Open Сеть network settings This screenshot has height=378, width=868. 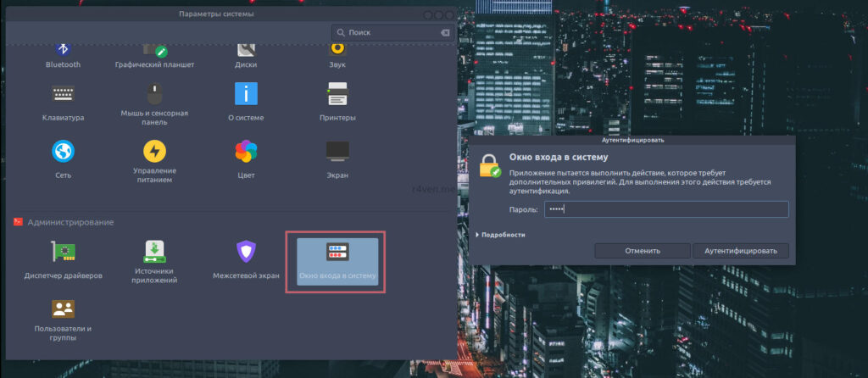(x=63, y=152)
